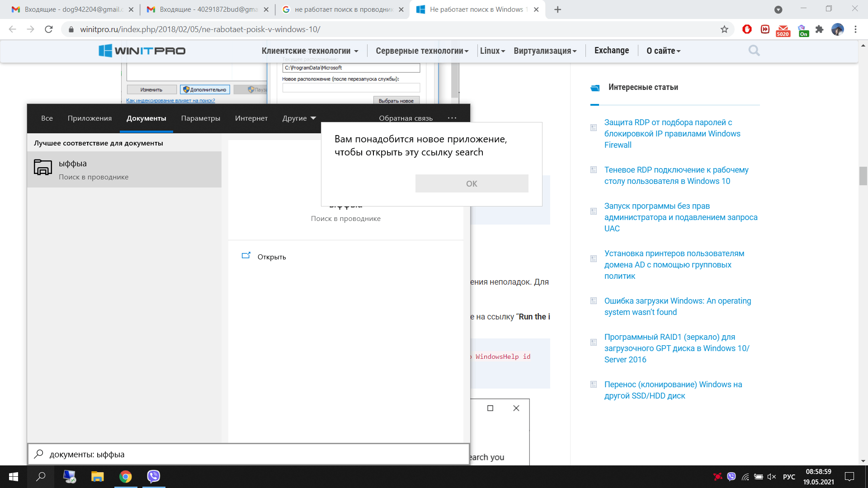
Task: Expand Клиентские технологии menu
Action: [x=310, y=51]
